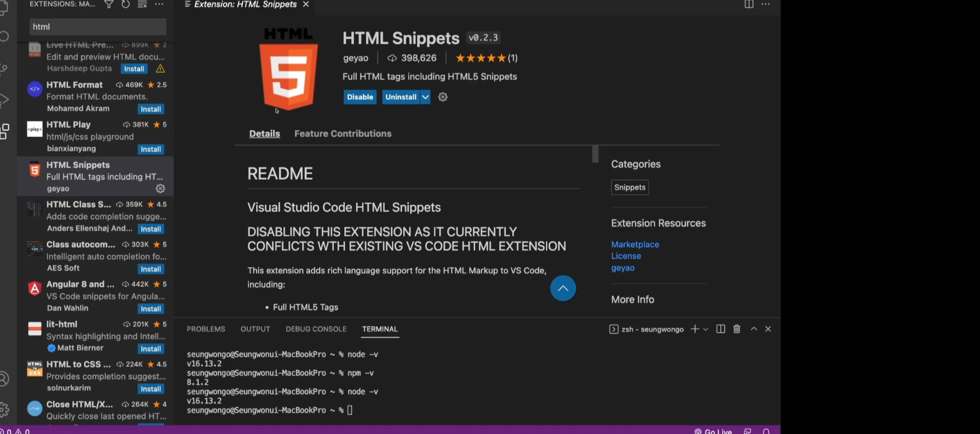Switch to Feature Contributions tab
The height and width of the screenshot is (434, 980).
[x=343, y=134]
